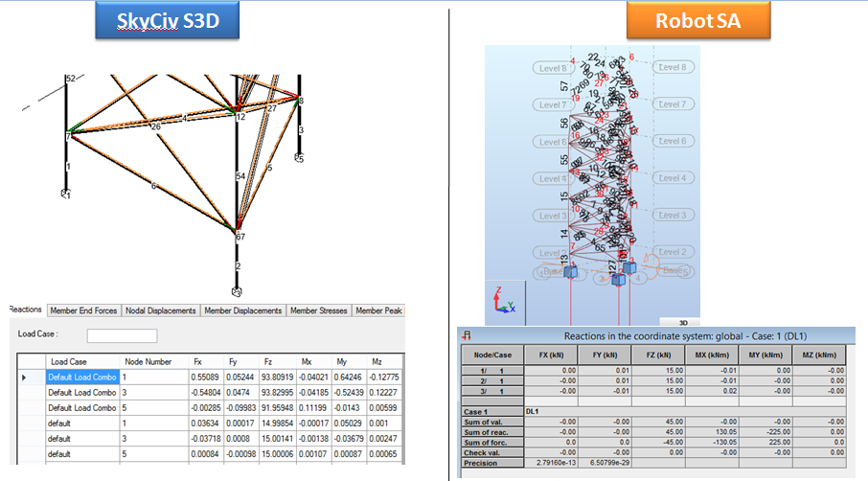
Task: Click the Robot SA title banner
Action: (x=698, y=20)
